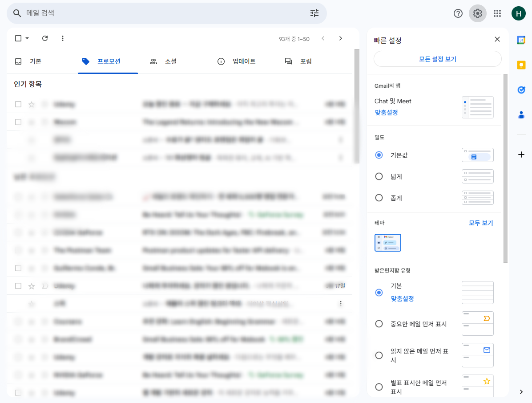Open Google Keep in side panel
Image resolution: width=532 pixels, height=403 pixels.
point(521,65)
